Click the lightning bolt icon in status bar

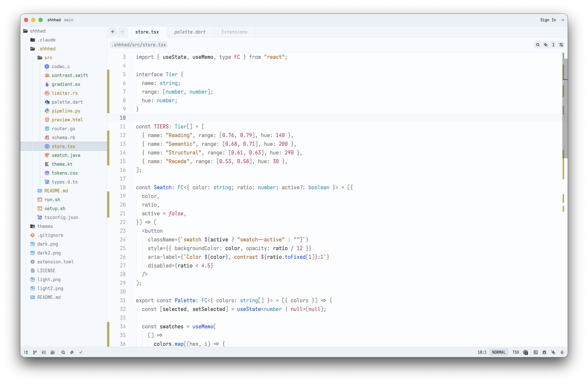pyautogui.click(x=72, y=352)
